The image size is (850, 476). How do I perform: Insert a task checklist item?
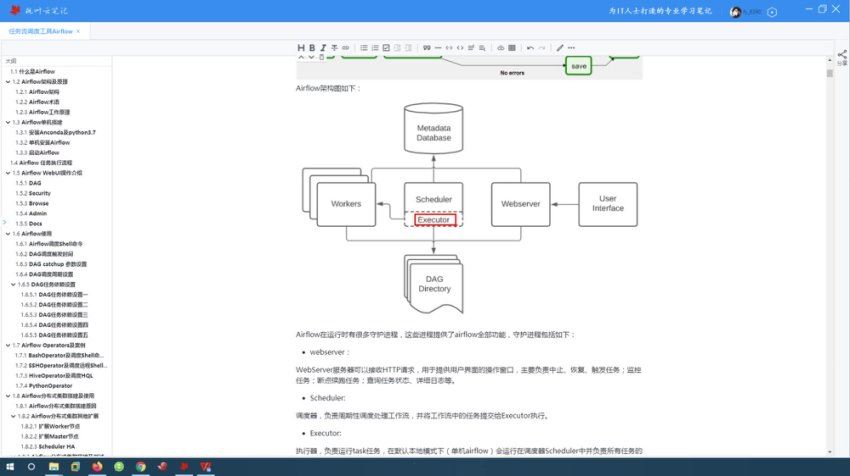tap(386, 48)
